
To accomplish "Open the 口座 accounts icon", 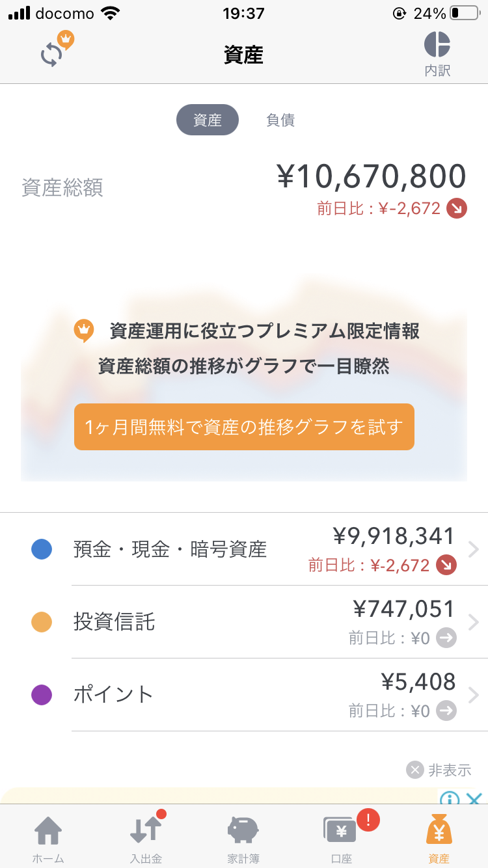I will click(341, 838).
